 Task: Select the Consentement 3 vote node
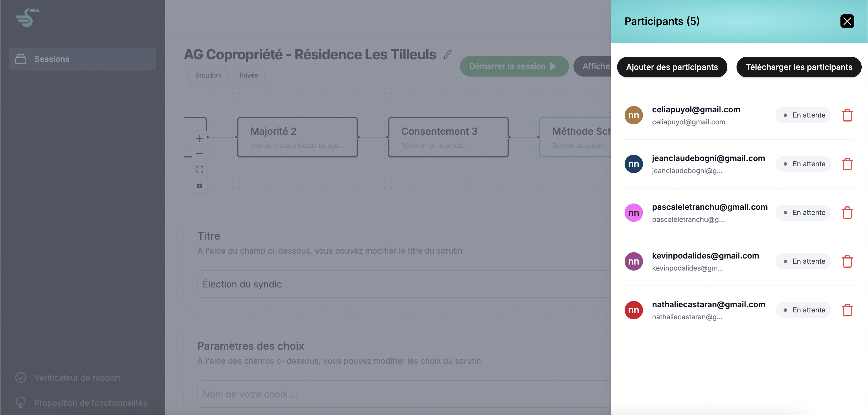click(x=448, y=137)
